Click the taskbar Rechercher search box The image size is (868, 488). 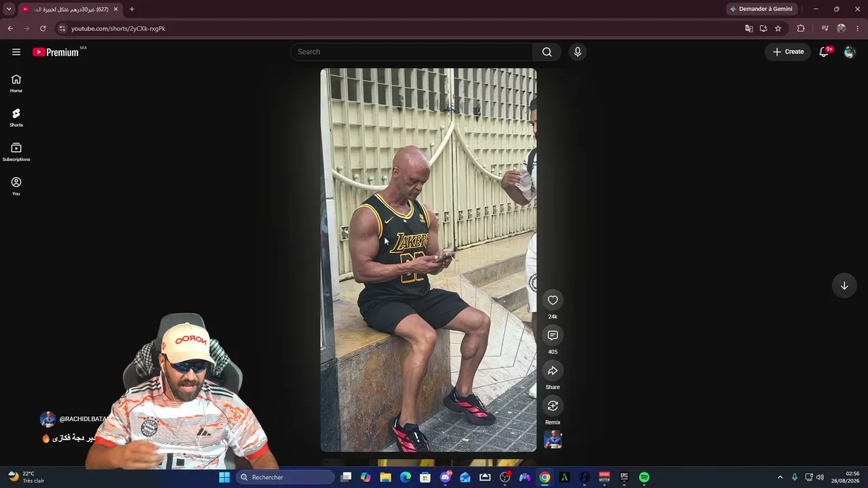(285, 477)
